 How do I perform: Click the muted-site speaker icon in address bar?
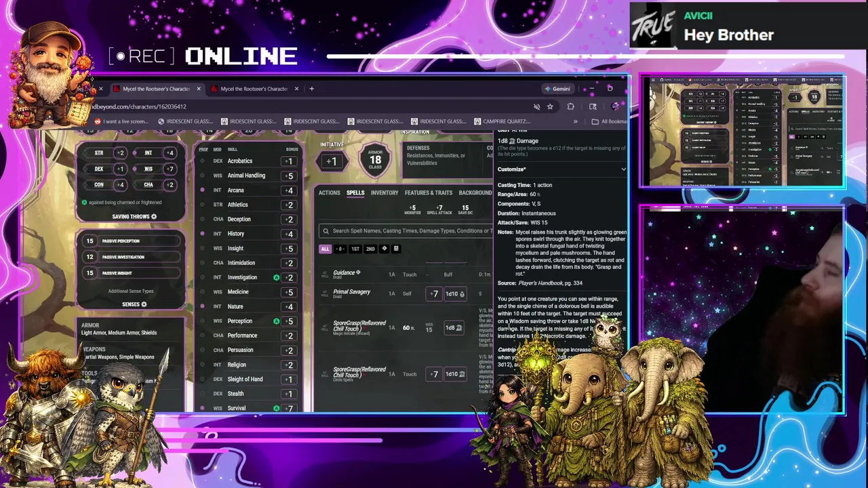click(x=536, y=106)
